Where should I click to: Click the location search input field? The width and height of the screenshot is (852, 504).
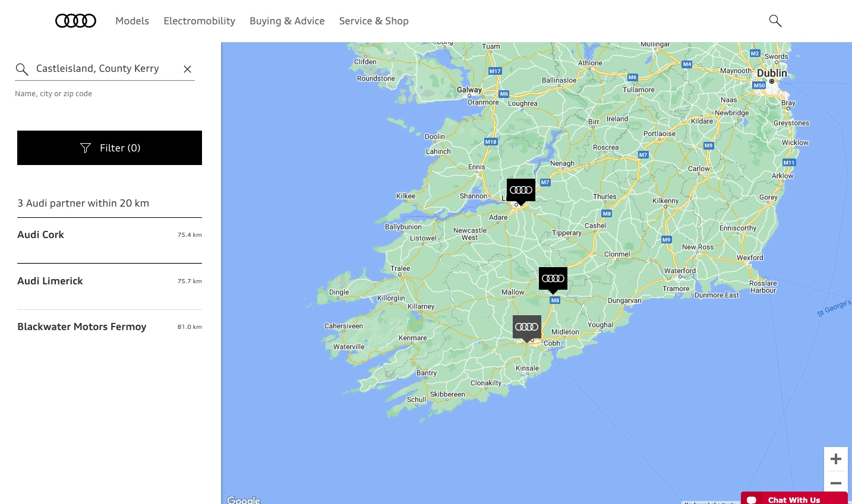click(x=104, y=69)
